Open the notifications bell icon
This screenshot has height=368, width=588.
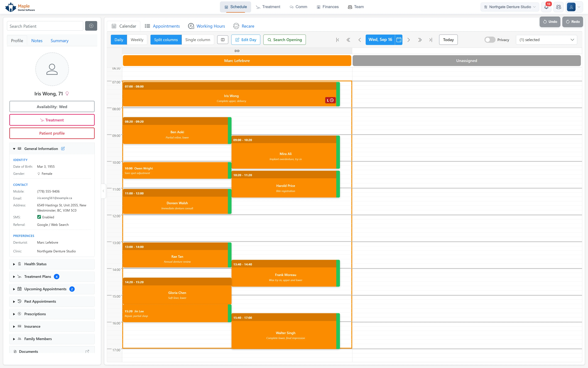546,7
